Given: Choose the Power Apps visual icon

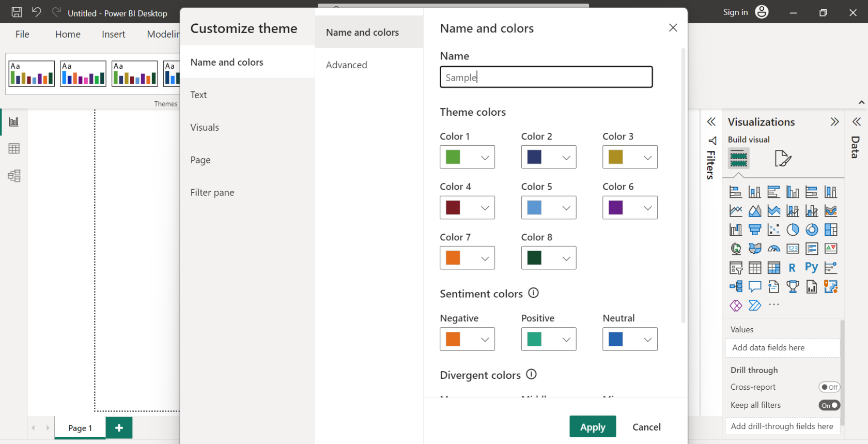Looking at the screenshot, I should (x=736, y=305).
